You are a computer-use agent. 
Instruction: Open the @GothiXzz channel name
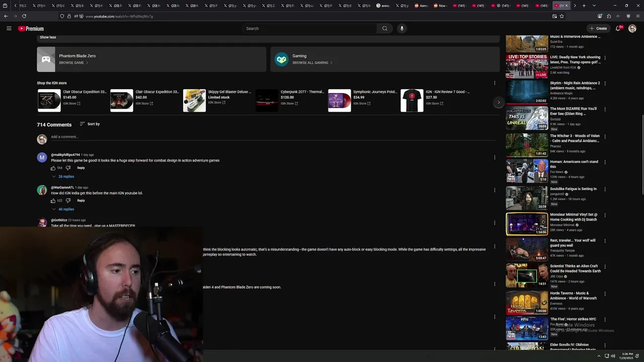(59, 220)
